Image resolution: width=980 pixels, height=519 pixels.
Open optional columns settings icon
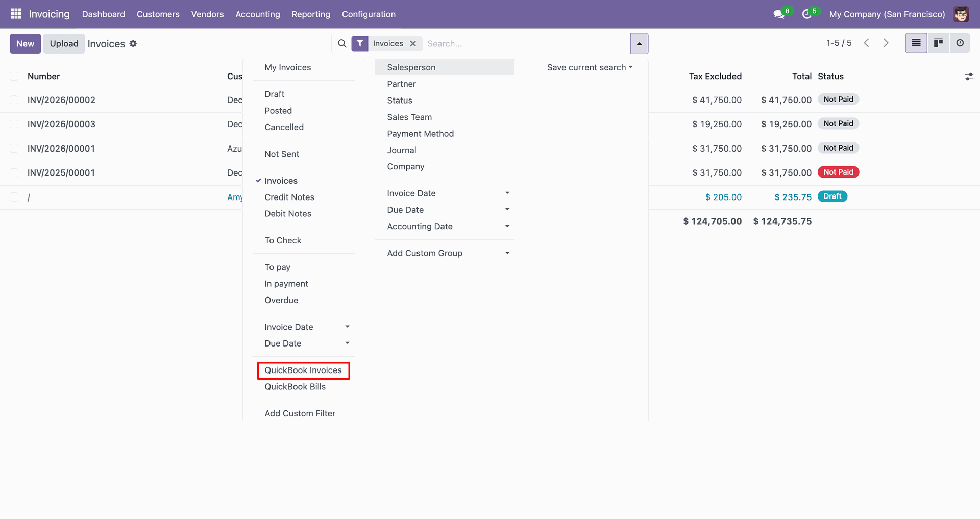pos(969,77)
